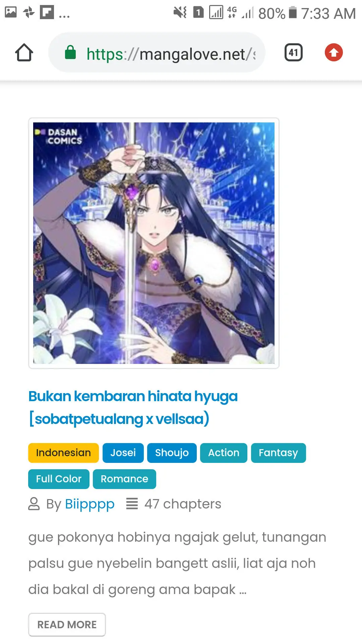
Task: Select the yellow Indonesian language tag
Action: pyautogui.click(x=63, y=453)
